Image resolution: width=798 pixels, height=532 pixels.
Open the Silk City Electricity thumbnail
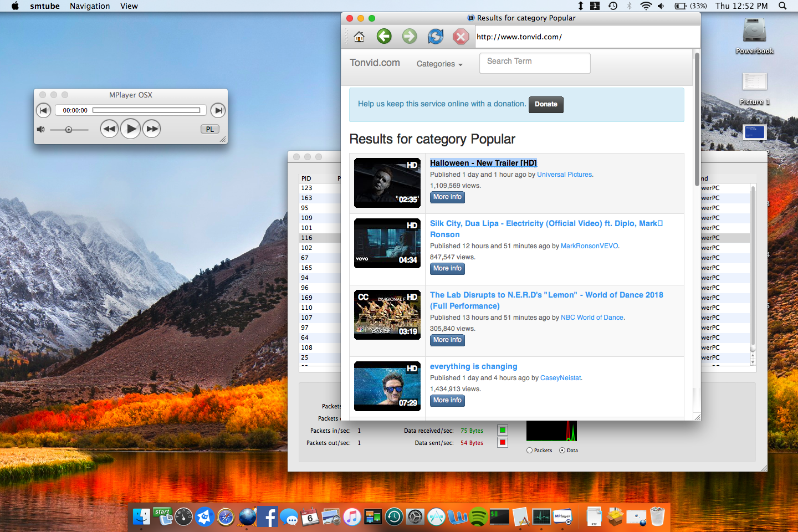[387, 243]
